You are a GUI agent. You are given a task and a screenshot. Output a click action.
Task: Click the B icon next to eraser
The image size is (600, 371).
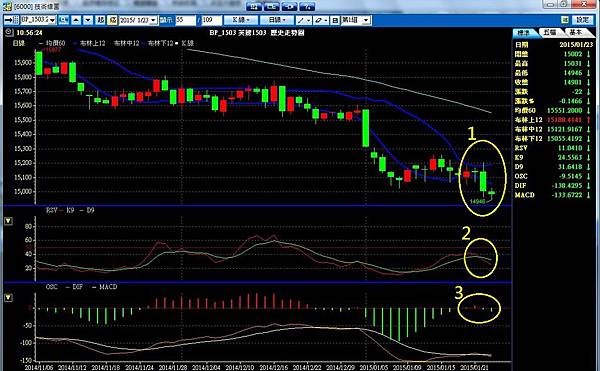click(335, 20)
